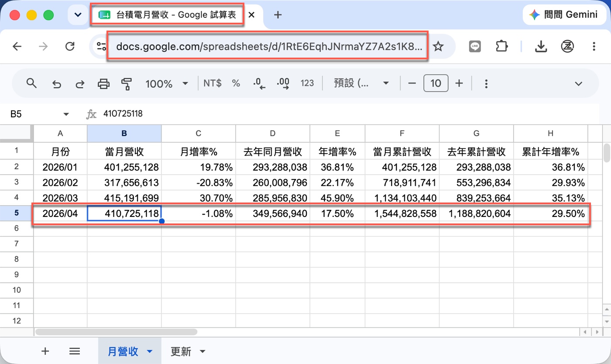611x364 pixels.
Task: View site information icon in address bar
Action: click(x=101, y=47)
